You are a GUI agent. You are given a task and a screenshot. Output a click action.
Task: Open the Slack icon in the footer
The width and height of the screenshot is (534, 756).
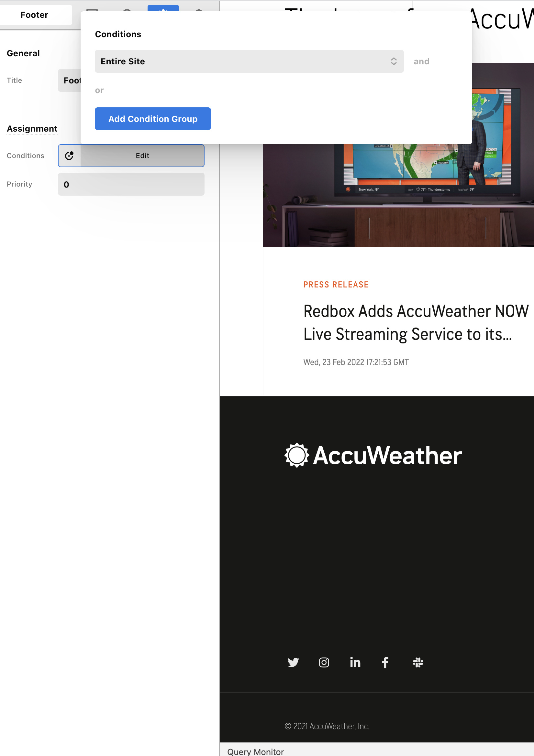[x=418, y=662]
